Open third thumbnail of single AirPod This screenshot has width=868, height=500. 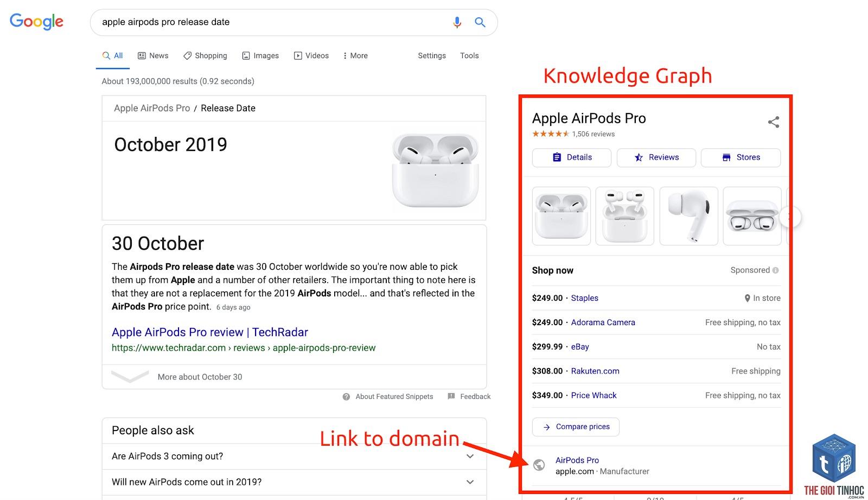pyautogui.click(x=689, y=216)
